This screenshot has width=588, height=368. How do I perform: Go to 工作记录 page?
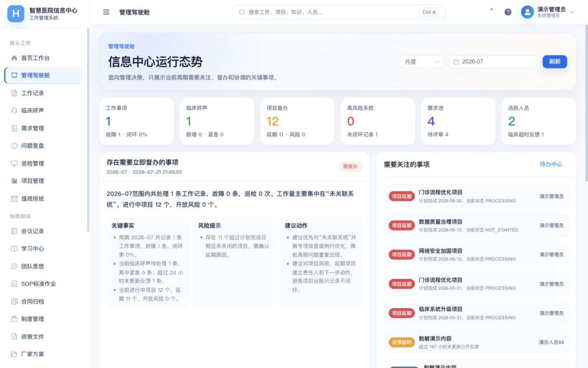44,93
